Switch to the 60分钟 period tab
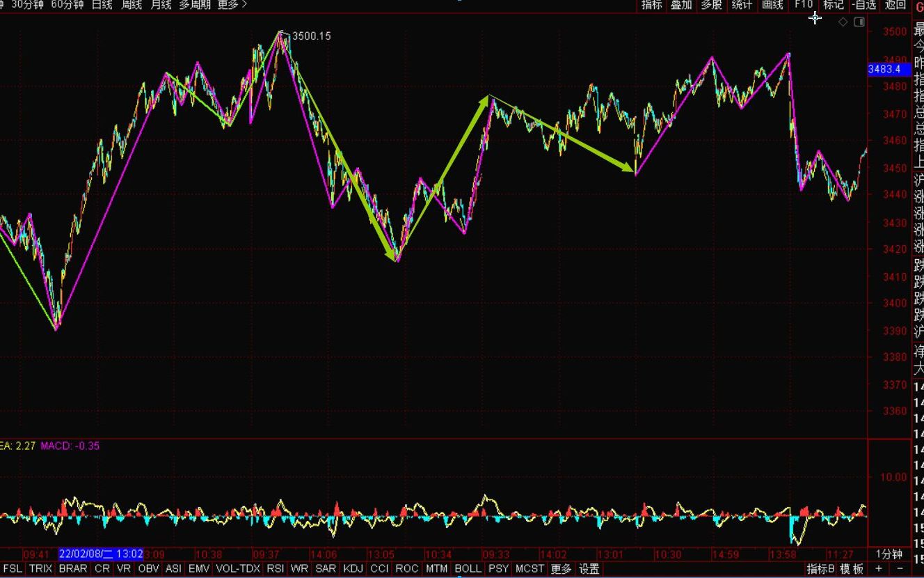The height and width of the screenshot is (578, 924). 67,5
